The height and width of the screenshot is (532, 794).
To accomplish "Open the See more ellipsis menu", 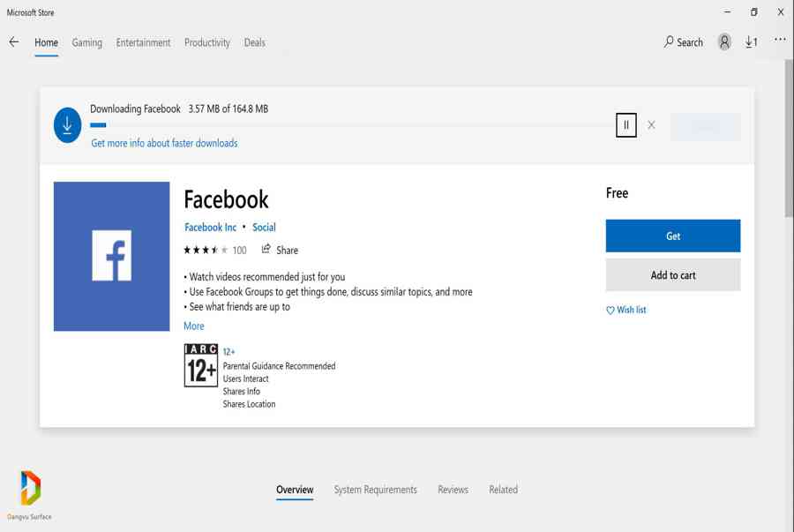I will coord(780,40).
